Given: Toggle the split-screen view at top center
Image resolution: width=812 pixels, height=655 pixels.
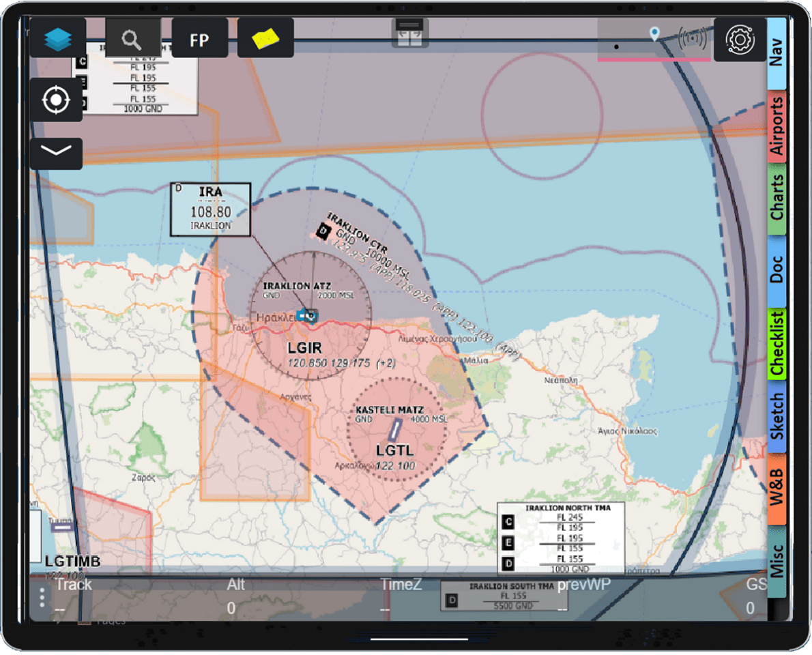Looking at the screenshot, I should 409,32.
